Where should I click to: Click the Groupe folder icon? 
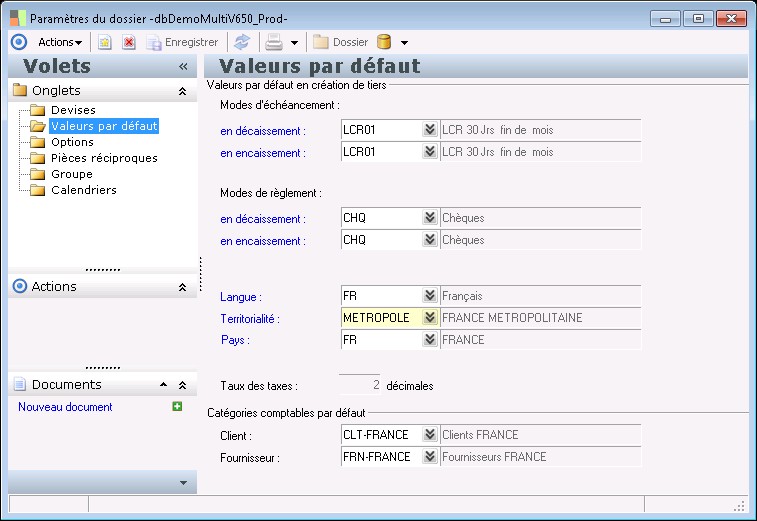37,174
